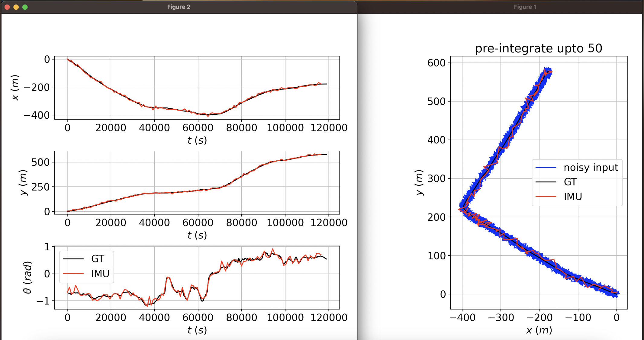
Task: Click the red IMU line in Figure 1 legend
Action: pyautogui.click(x=546, y=197)
